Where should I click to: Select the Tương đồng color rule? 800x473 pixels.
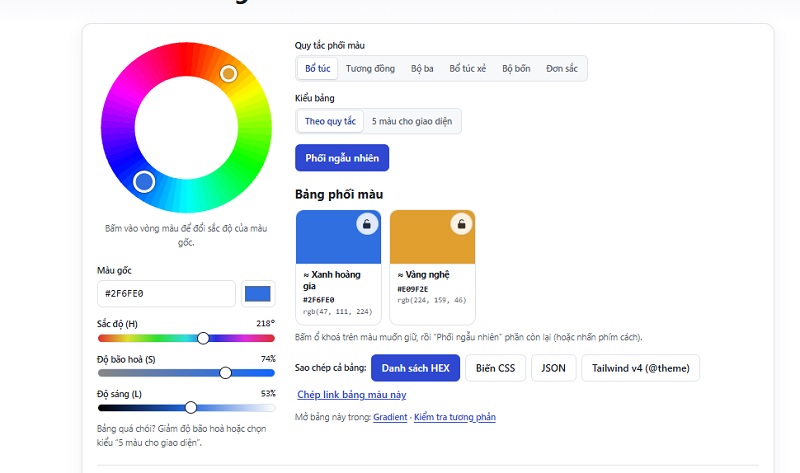(370, 68)
